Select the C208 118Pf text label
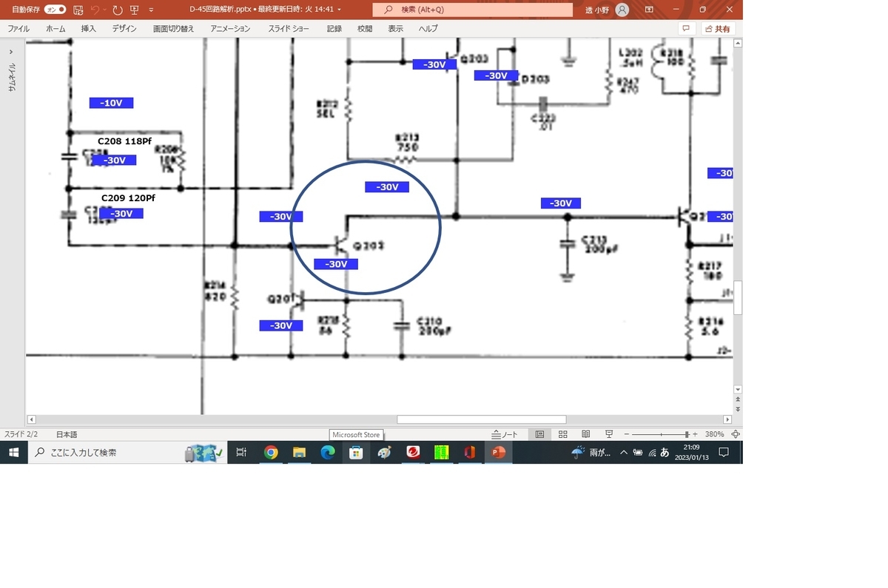Screen dimensions: 888x588 coord(124,141)
